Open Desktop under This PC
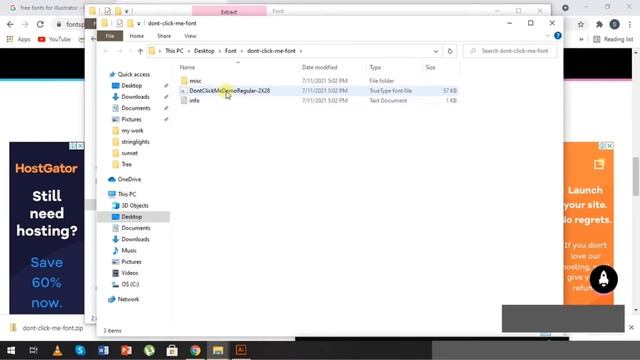Viewport: 640px width, 360px height. point(131,217)
